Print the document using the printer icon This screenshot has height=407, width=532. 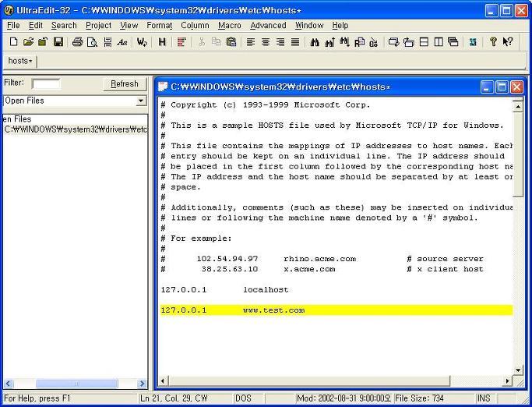pyautogui.click(x=77, y=42)
